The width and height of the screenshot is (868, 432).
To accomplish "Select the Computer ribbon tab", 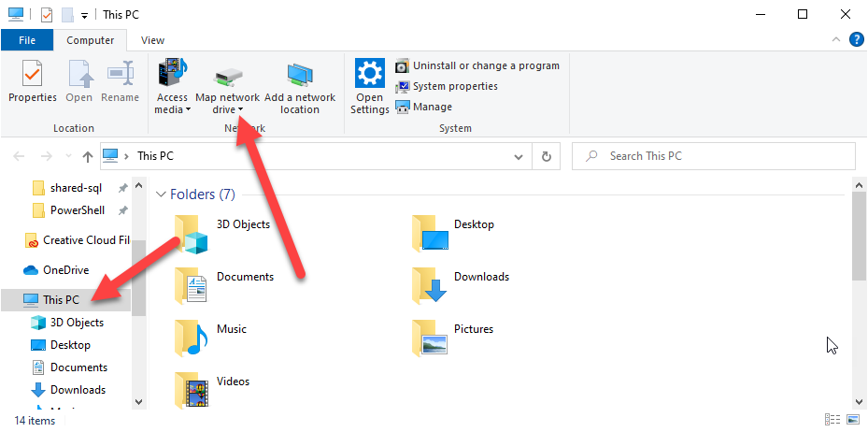I will (x=91, y=40).
